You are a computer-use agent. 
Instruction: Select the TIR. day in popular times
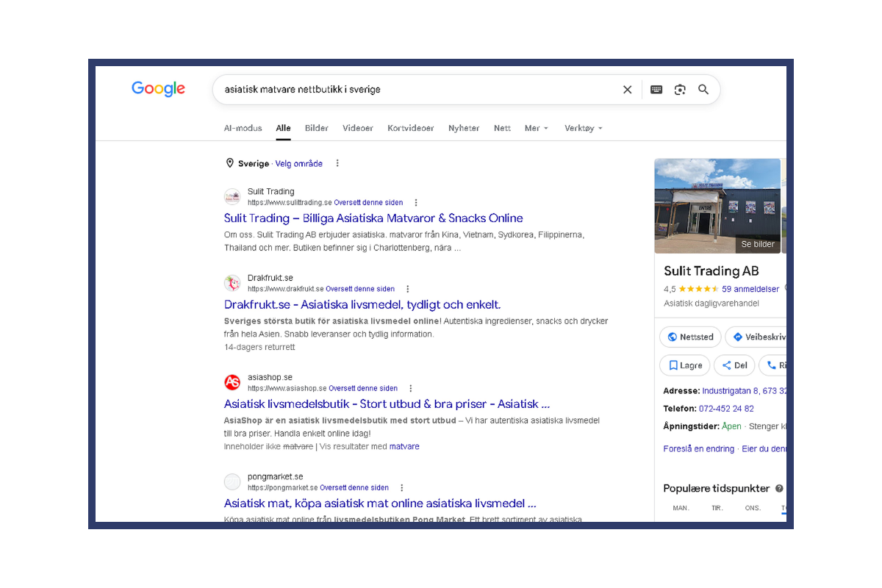coord(717,508)
